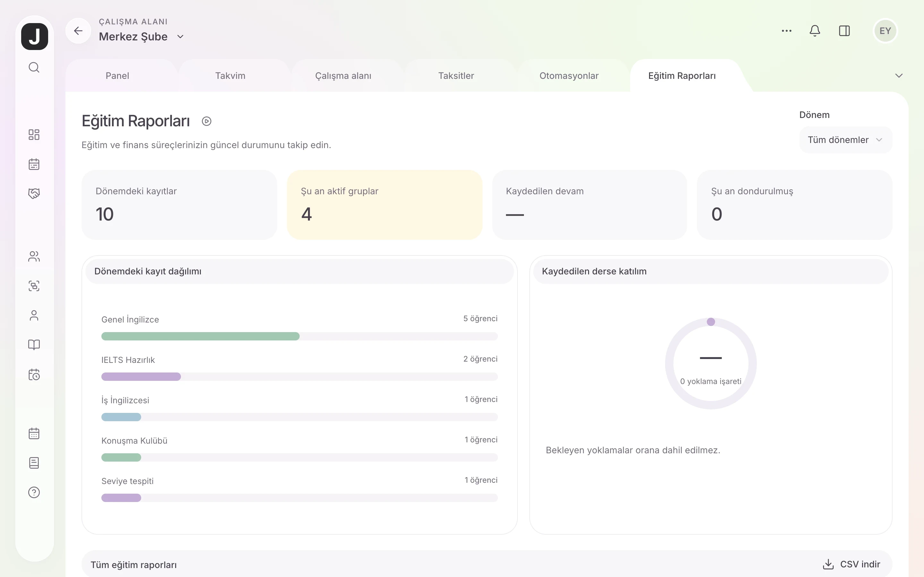This screenshot has width=924, height=577.
Task: Switch to the Otomasyonlar tab
Action: click(569, 76)
